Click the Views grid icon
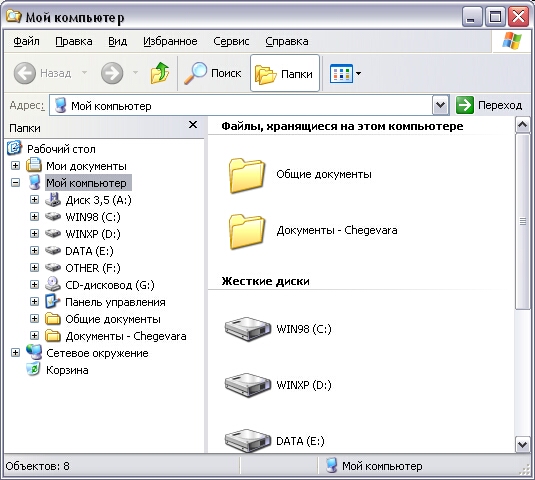The image size is (535, 480). point(341,73)
